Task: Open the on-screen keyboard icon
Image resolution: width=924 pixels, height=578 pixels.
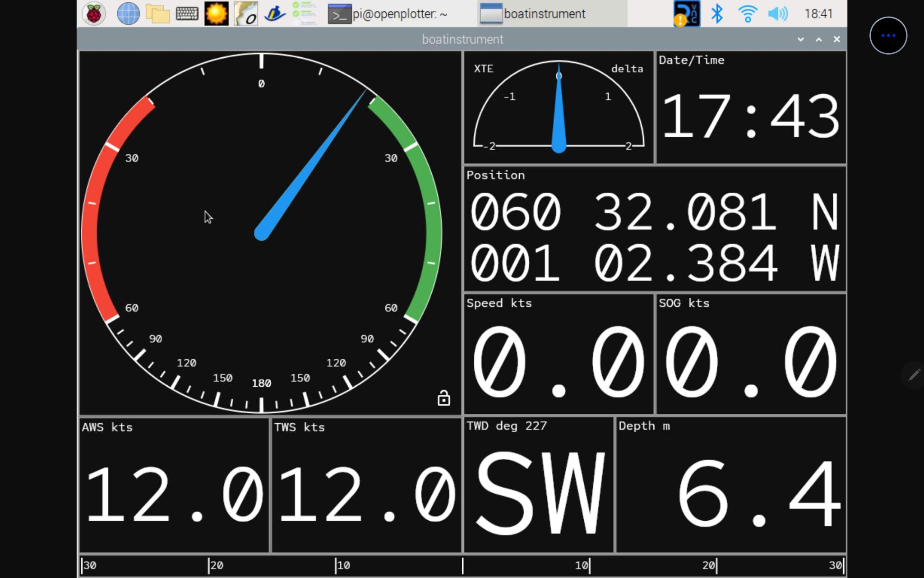Action: tap(187, 14)
